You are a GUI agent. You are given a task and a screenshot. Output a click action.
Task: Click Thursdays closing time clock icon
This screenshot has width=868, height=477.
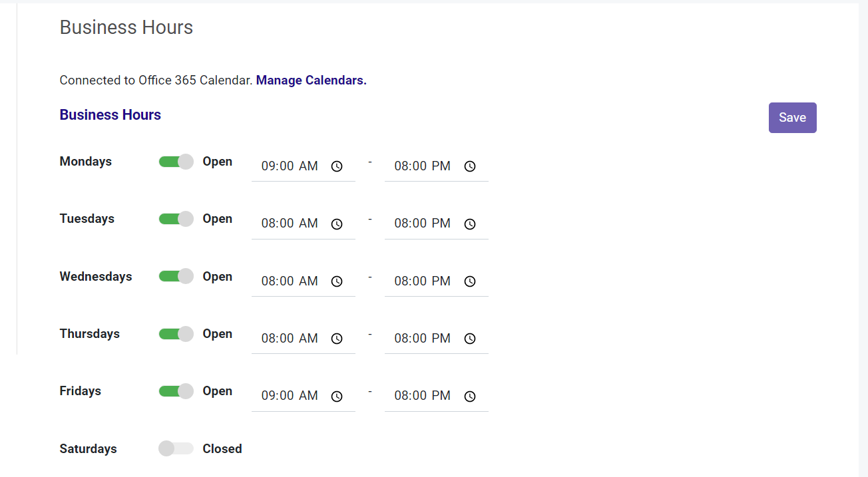tap(470, 339)
